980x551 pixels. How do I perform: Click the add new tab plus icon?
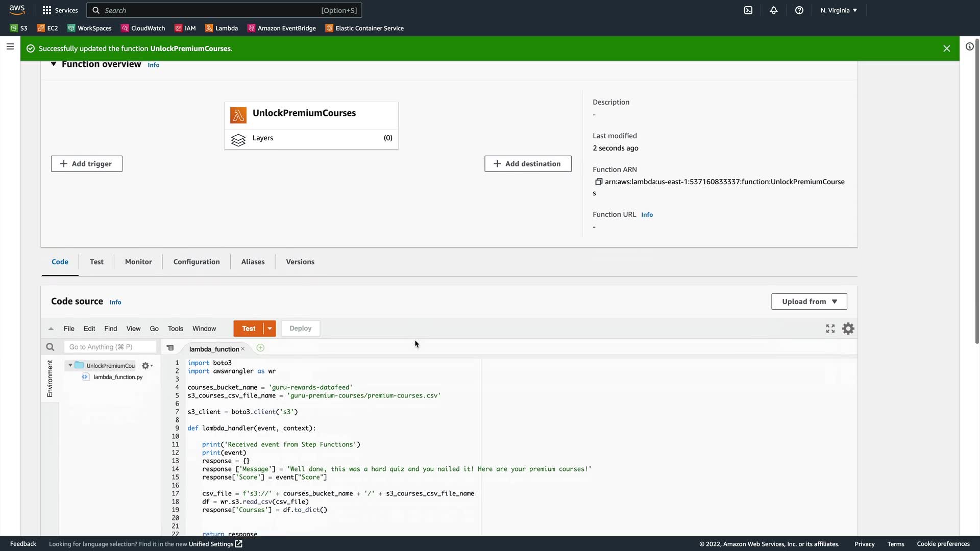260,348
